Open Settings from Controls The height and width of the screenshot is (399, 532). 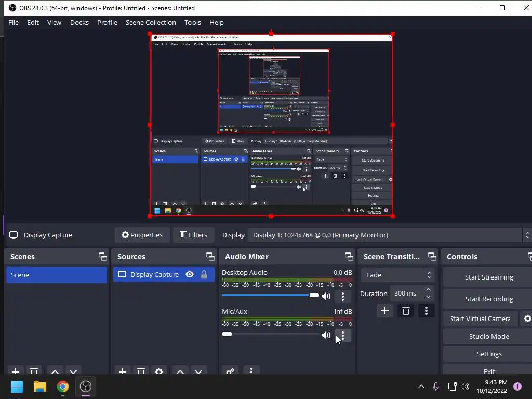pyautogui.click(x=488, y=354)
